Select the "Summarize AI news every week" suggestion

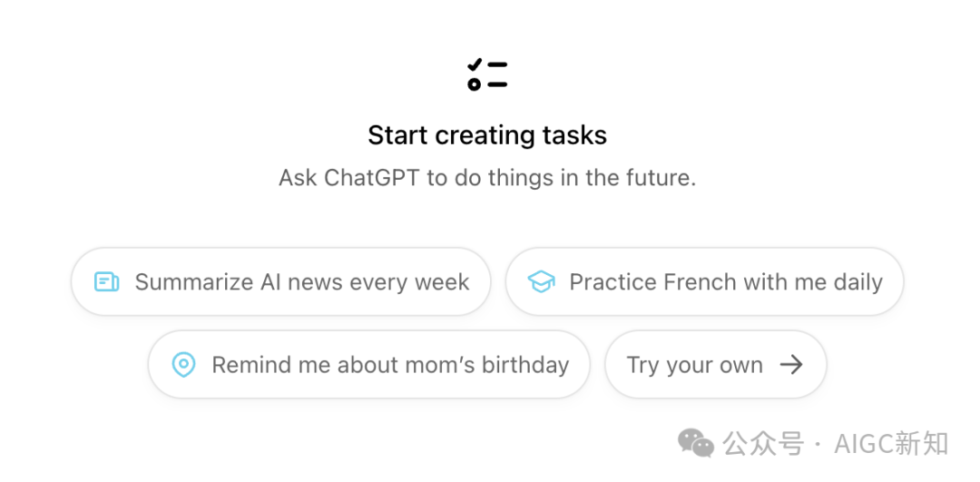[280, 281]
